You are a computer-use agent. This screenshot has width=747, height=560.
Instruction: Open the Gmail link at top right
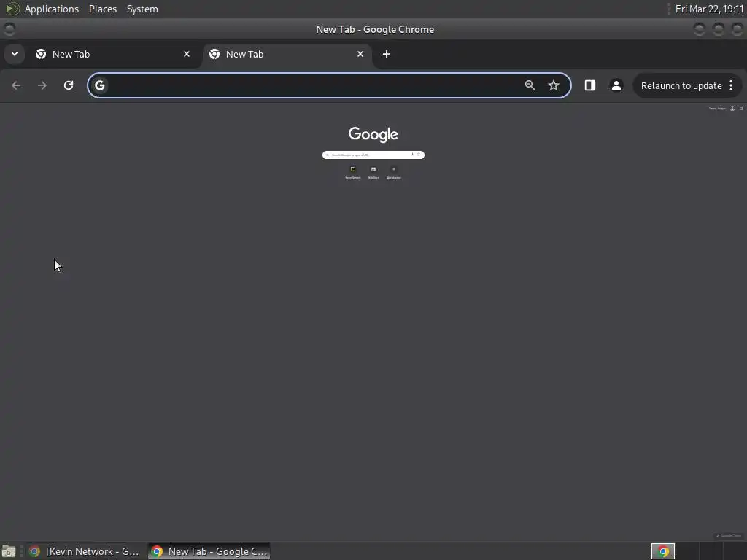(712, 109)
